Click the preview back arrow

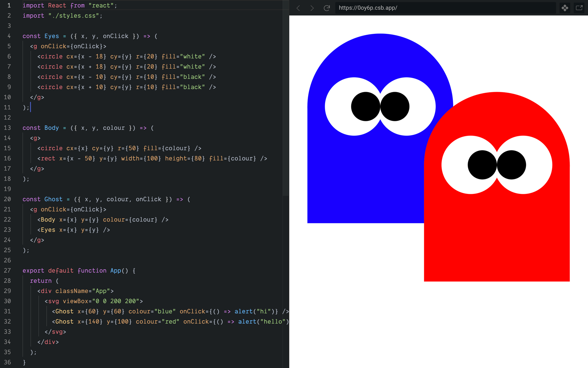(298, 8)
